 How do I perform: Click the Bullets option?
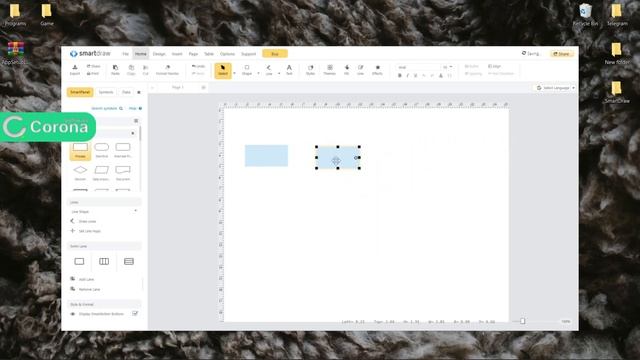click(472, 66)
